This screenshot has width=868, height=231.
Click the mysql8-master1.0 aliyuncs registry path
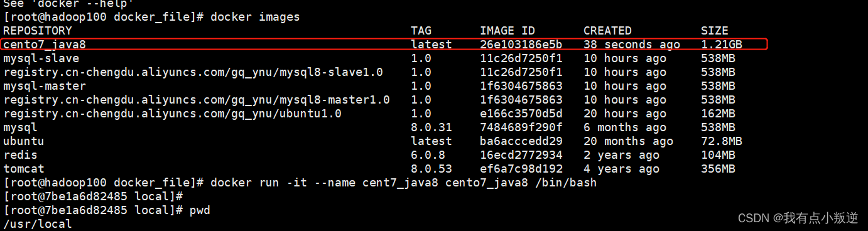coord(197,100)
